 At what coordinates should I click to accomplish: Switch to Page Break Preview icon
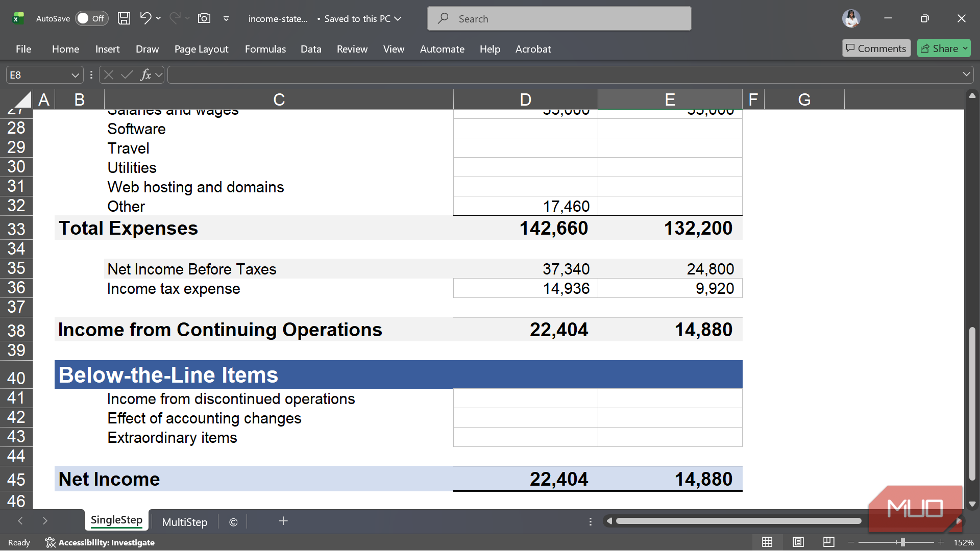point(829,542)
